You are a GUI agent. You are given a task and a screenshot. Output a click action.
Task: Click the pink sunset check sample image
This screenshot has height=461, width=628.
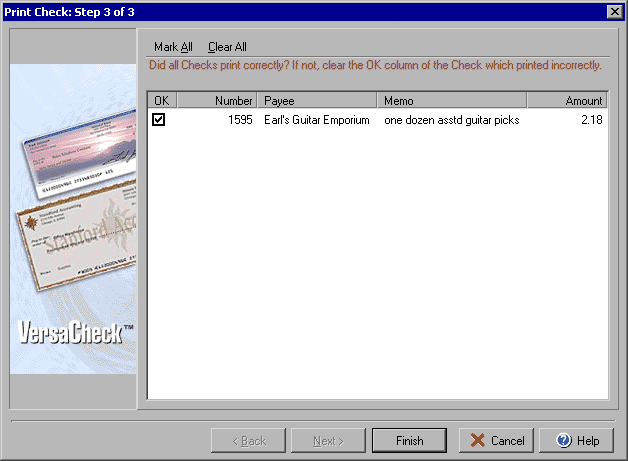[79, 154]
